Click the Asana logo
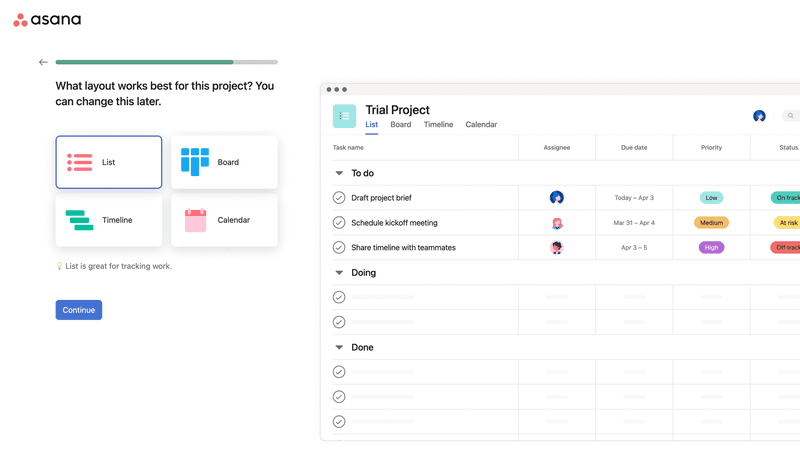800x456 pixels. coord(47,20)
